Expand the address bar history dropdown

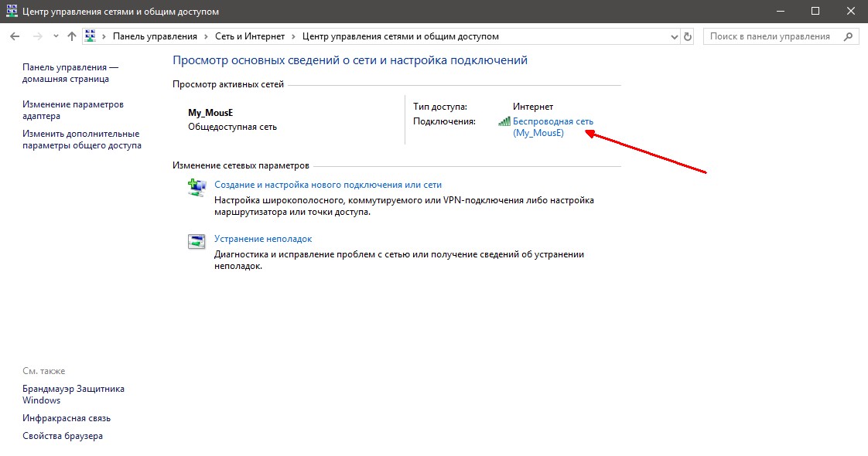pos(673,36)
